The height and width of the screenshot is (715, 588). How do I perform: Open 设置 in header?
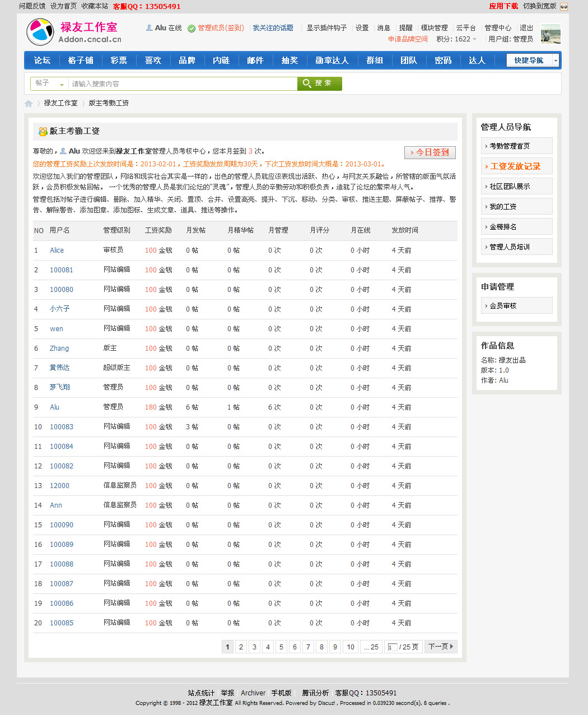pos(362,27)
